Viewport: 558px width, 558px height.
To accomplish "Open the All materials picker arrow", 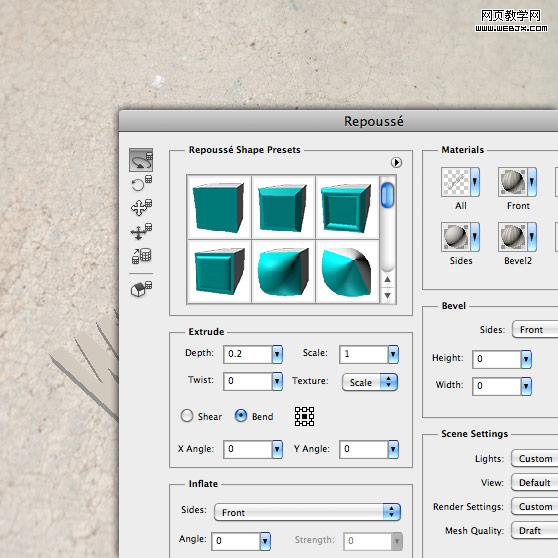I will tap(475, 182).
